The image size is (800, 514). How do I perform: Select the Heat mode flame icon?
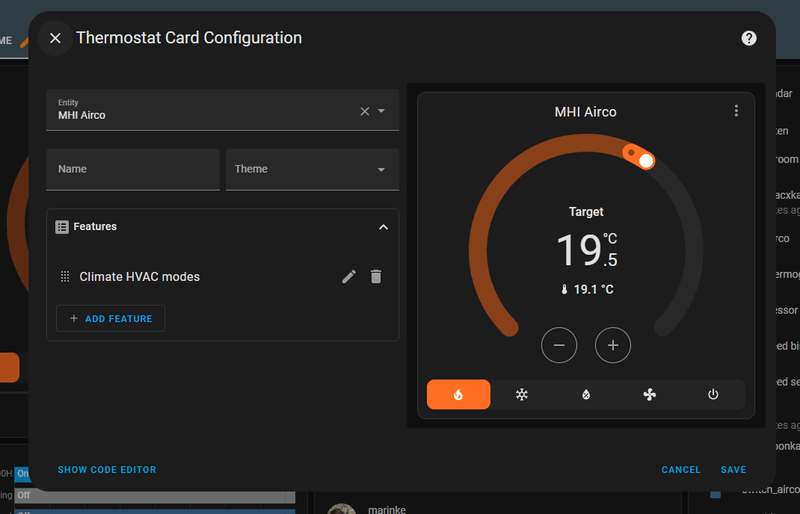tap(459, 395)
